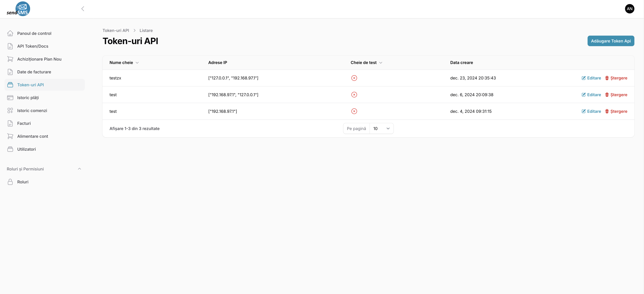Click the test key X icon in testzx row

click(354, 78)
